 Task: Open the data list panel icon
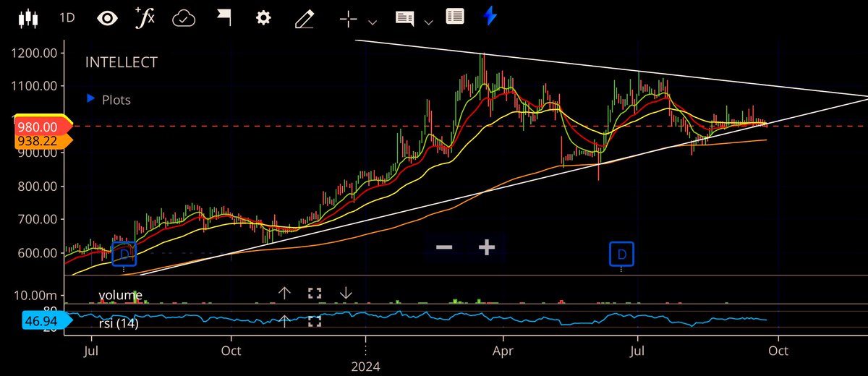(455, 18)
